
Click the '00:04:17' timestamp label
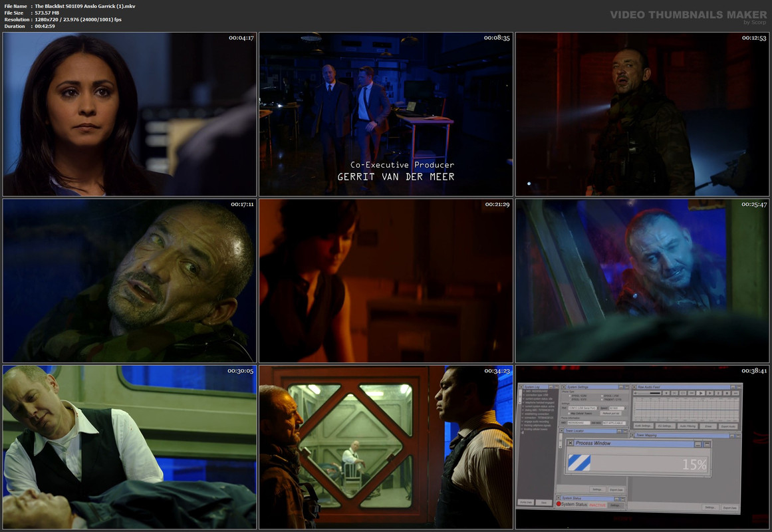241,38
